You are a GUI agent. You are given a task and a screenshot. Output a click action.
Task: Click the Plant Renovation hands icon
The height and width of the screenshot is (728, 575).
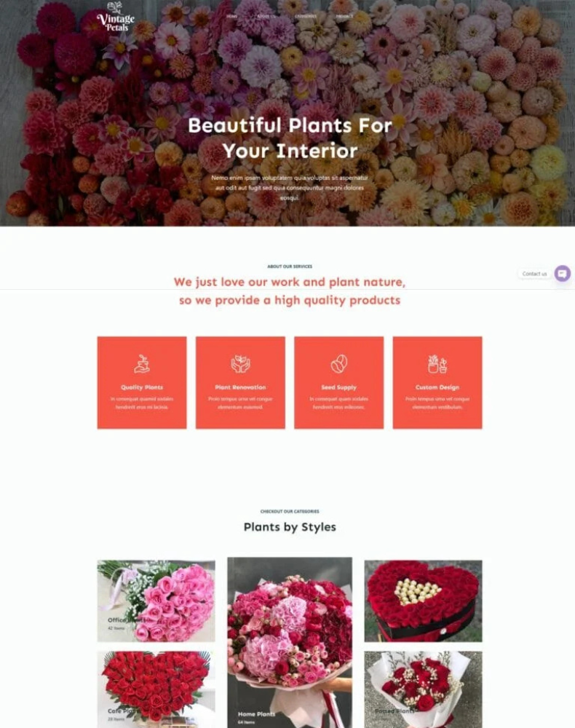pos(240,364)
